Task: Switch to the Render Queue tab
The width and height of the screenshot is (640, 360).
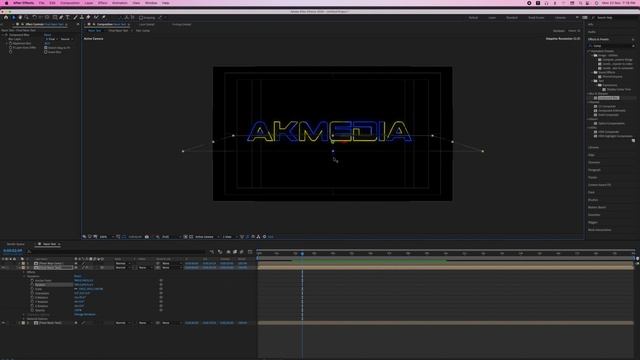Action: tap(16, 244)
